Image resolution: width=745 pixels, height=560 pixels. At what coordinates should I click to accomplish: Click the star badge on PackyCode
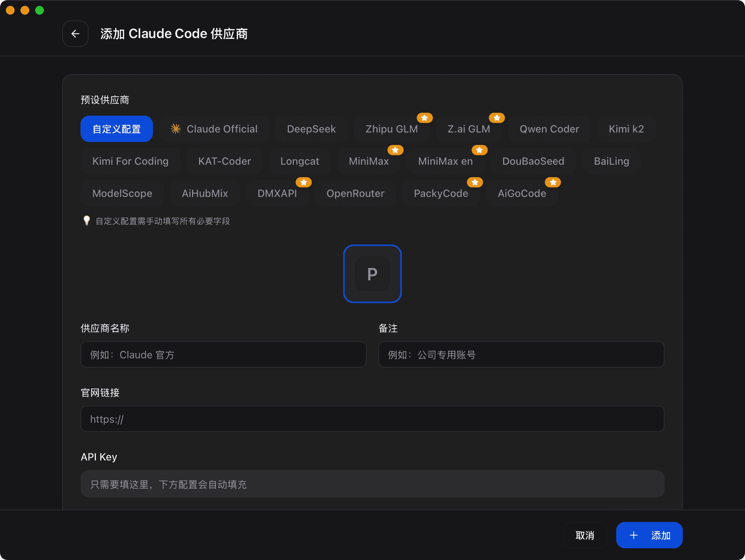click(475, 182)
